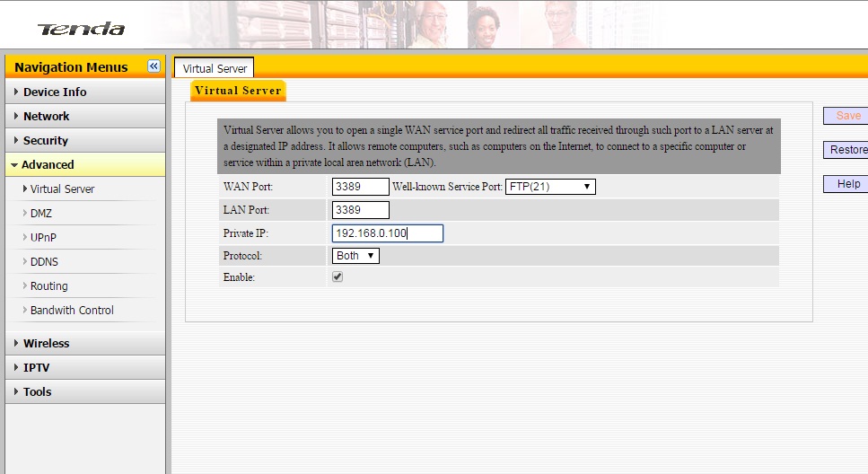Open the DMZ settings page
The width and height of the screenshot is (868, 474).
click(x=41, y=213)
